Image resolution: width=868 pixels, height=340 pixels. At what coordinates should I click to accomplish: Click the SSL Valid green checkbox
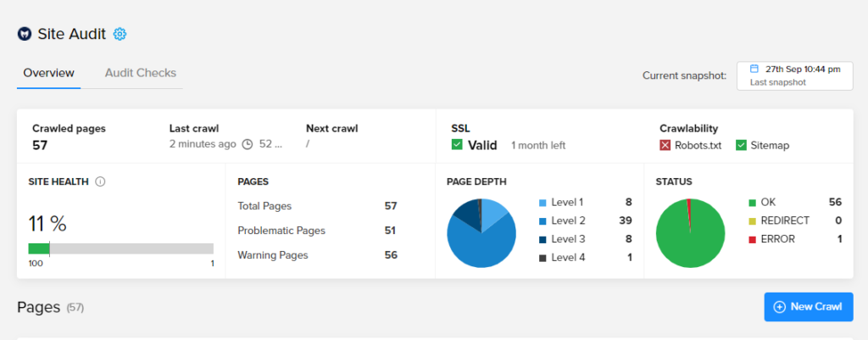[x=457, y=145]
